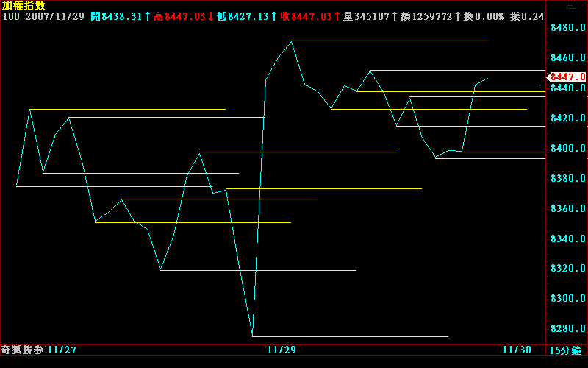Click the 8460.0 price axis label
The height and width of the screenshot is (368, 588).
567,57
